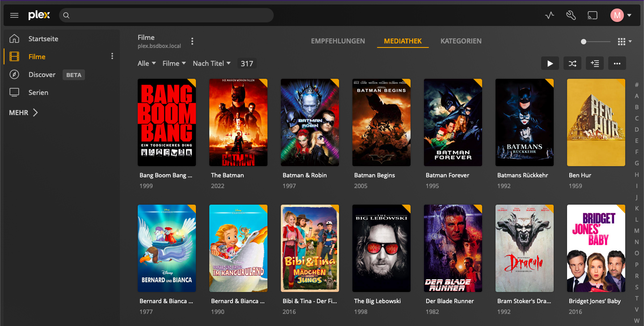Click the Batman Forever title link
Viewport: 644px width, 326px height.
(x=448, y=175)
